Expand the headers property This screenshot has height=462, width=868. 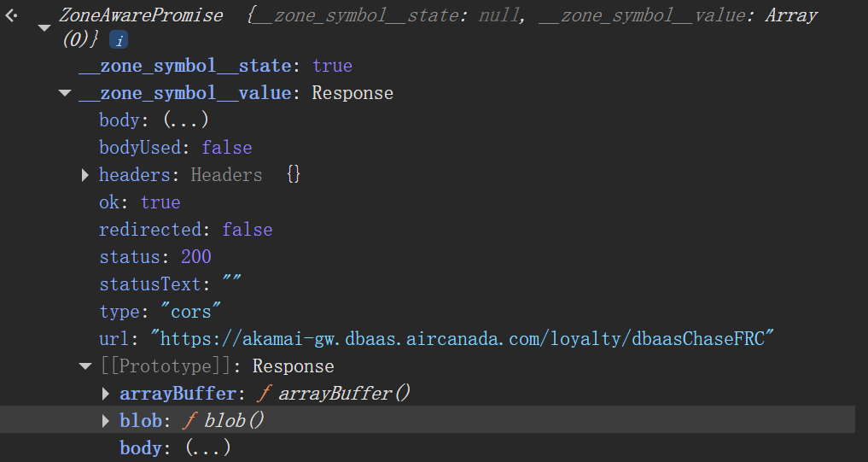pyautogui.click(x=85, y=175)
